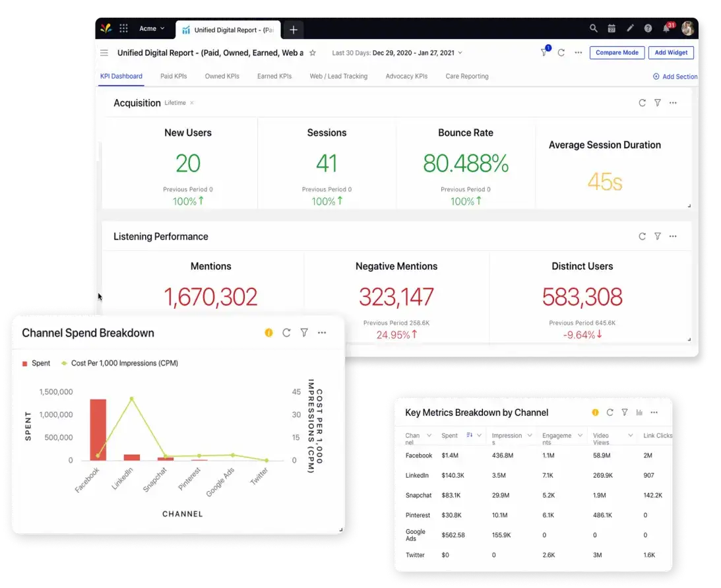Refresh the Channel Spend Breakdown widget

pyautogui.click(x=286, y=333)
